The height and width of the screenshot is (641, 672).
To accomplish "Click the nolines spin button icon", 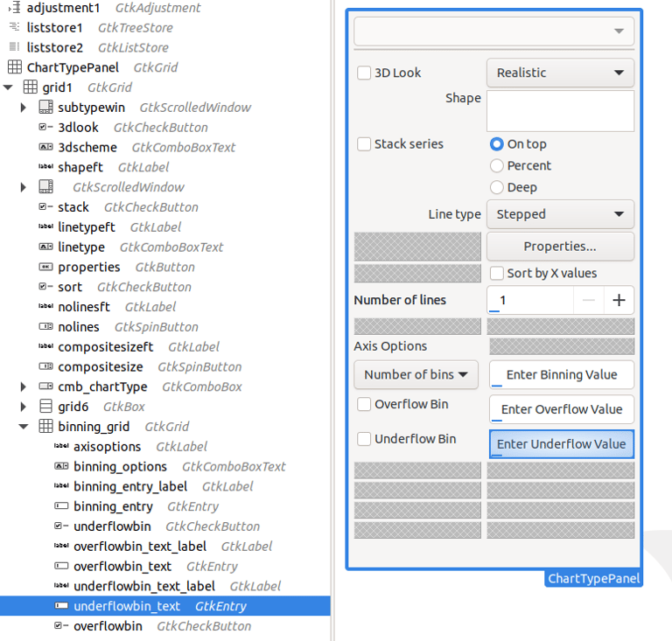I will click(x=45, y=327).
